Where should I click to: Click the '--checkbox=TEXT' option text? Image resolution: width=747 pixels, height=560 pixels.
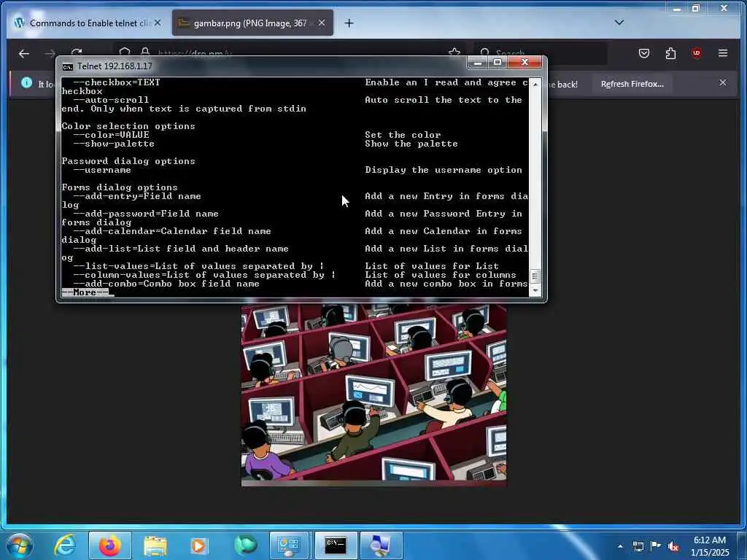pos(117,82)
